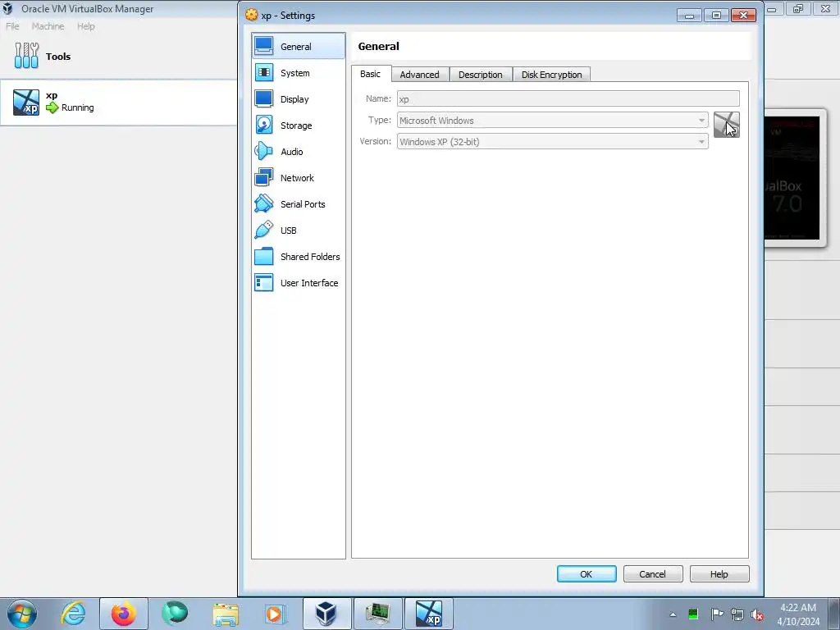Open the Windows Start menu
The width and height of the screenshot is (840, 630).
coord(22,614)
